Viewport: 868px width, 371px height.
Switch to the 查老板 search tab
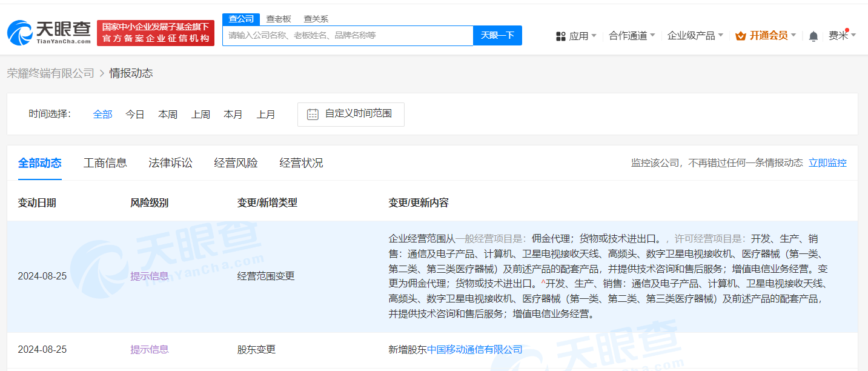pyautogui.click(x=279, y=19)
